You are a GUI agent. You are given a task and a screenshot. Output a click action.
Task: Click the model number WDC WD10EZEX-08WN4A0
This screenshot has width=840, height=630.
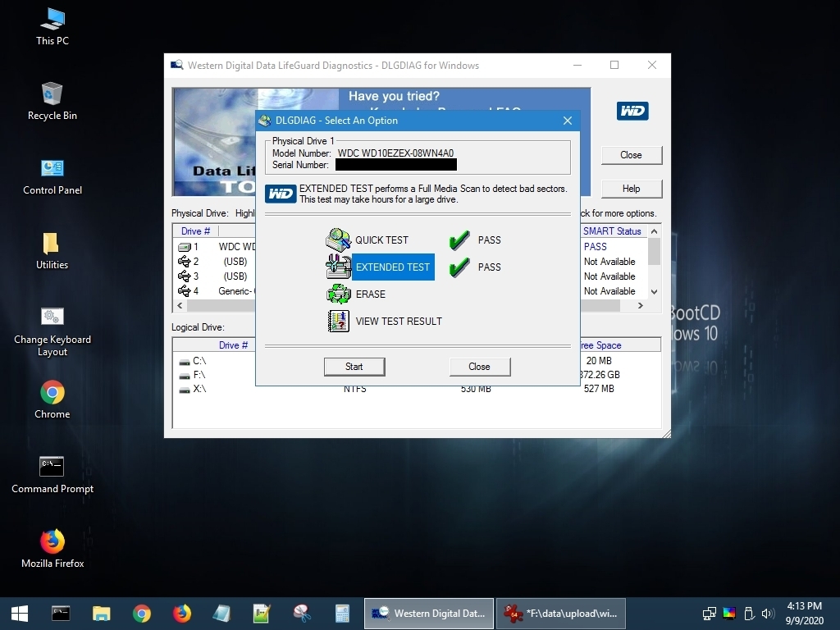coord(395,153)
